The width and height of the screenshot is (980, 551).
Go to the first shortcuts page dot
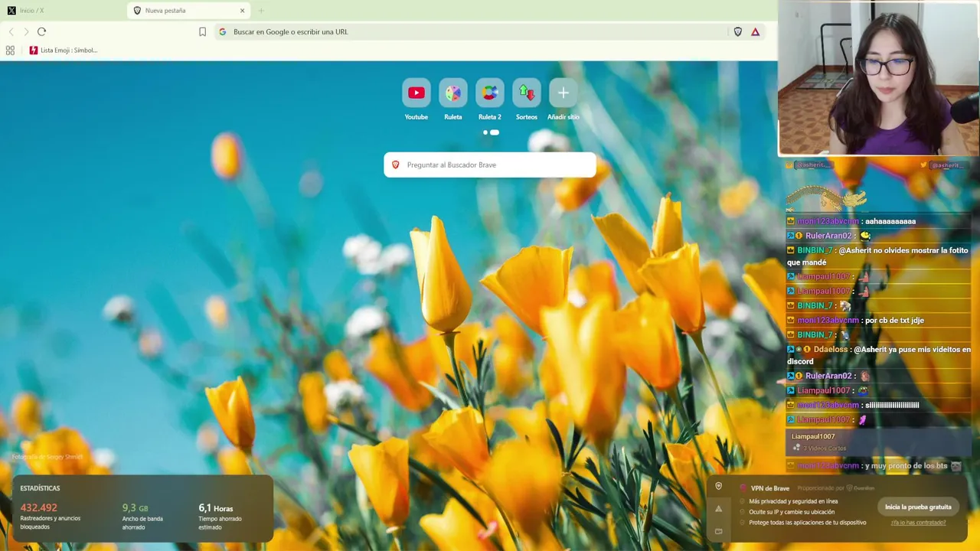485,132
